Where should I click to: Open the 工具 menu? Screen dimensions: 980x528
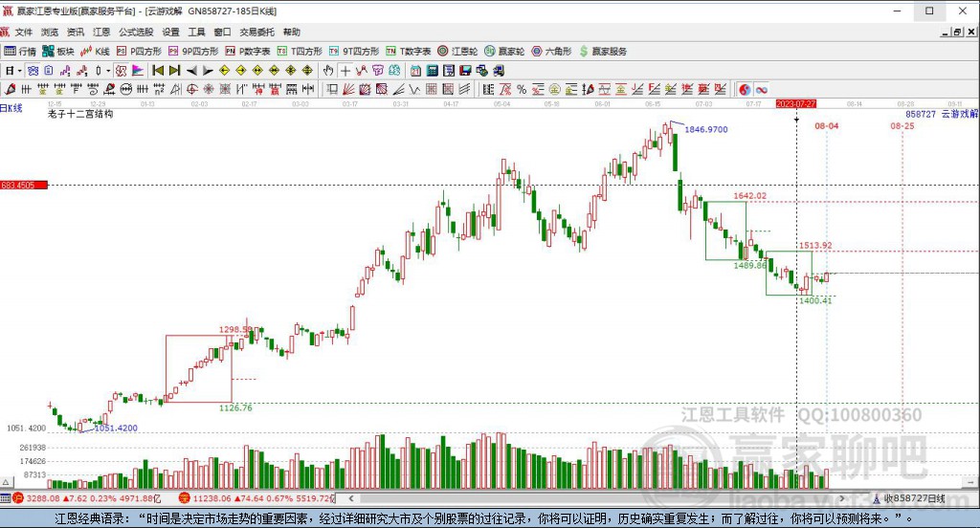click(196, 32)
